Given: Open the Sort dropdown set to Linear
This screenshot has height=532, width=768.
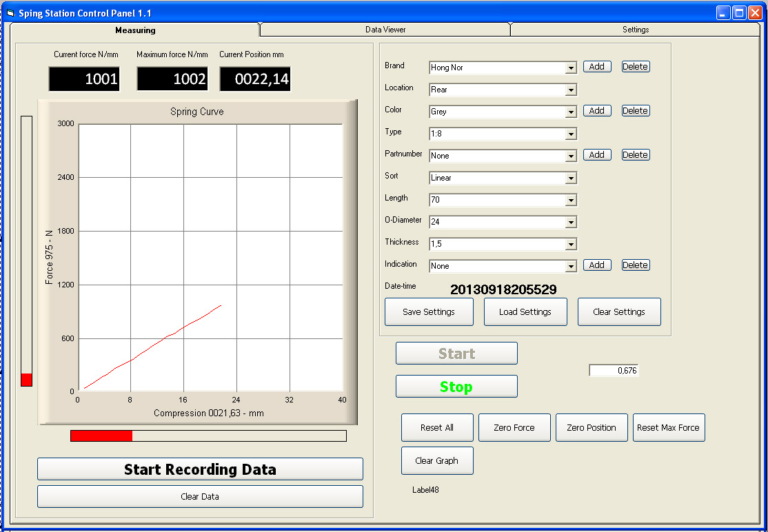Looking at the screenshot, I should click(570, 178).
